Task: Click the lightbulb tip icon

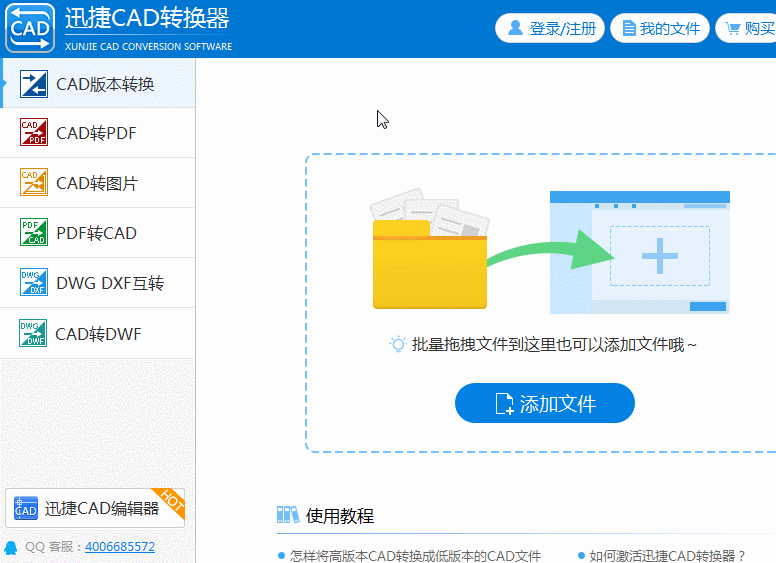Action: click(x=397, y=344)
